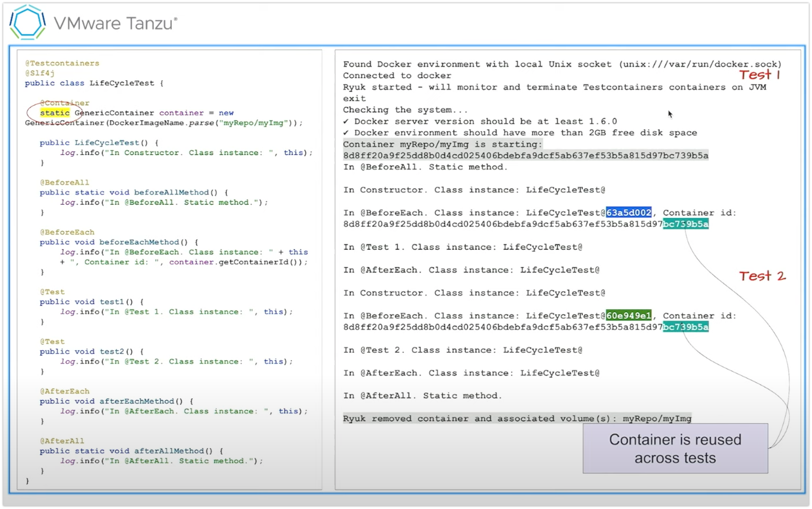Click the red Test 2 annotation
The height and width of the screenshot is (509, 812).
pos(762,276)
